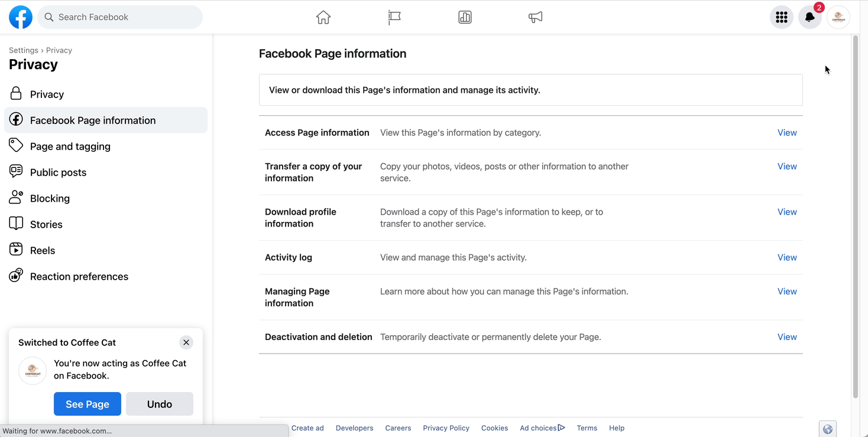868x437 pixels.
Task: Click Settings in the breadcrumb
Action: tap(24, 50)
